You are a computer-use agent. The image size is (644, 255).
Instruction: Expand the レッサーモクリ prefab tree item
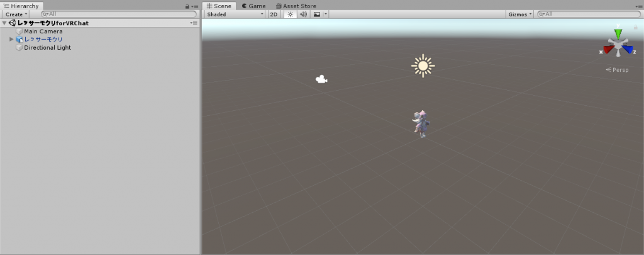11,40
